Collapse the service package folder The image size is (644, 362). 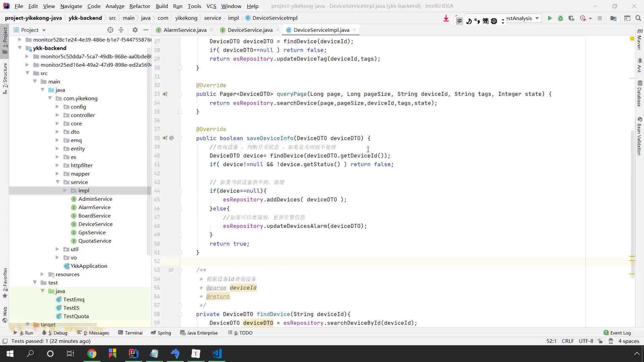coord(57,182)
